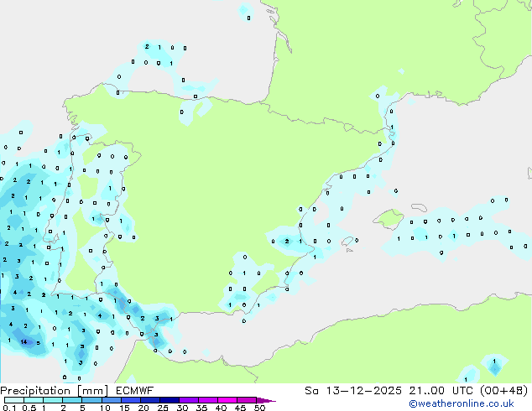The image size is (532, 411).
Task: Click the '(00+48)' forecast offset text
Action: tap(503, 391)
